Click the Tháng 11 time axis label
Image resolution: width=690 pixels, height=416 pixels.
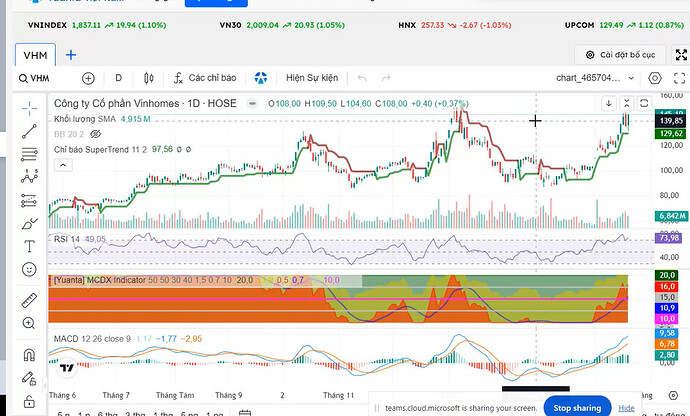click(x=338, y=395)
